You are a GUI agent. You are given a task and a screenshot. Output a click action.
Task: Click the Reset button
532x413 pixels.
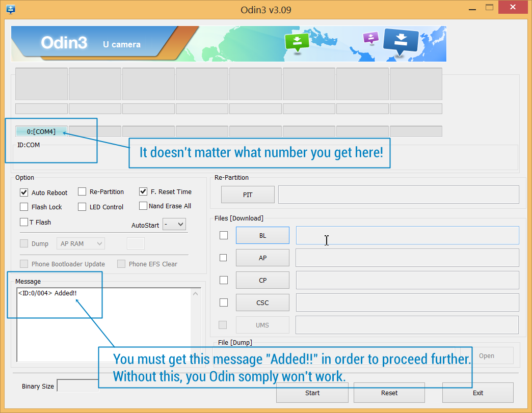point(389,393)
